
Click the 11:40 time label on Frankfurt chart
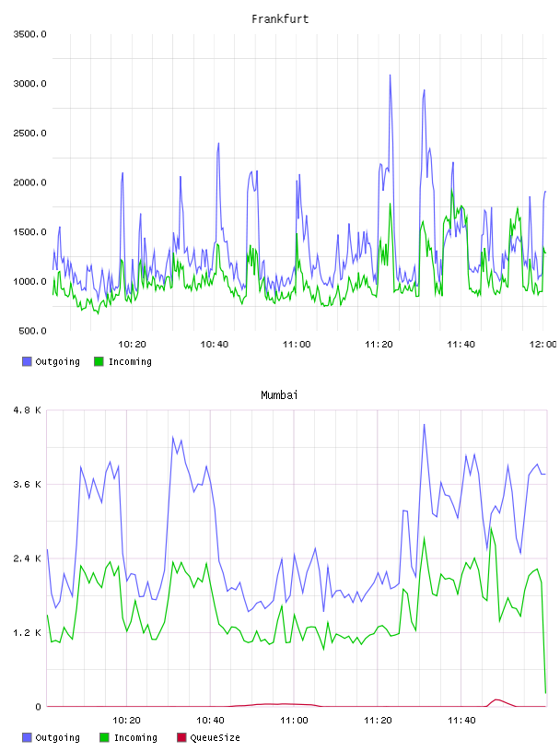point(461,345)
